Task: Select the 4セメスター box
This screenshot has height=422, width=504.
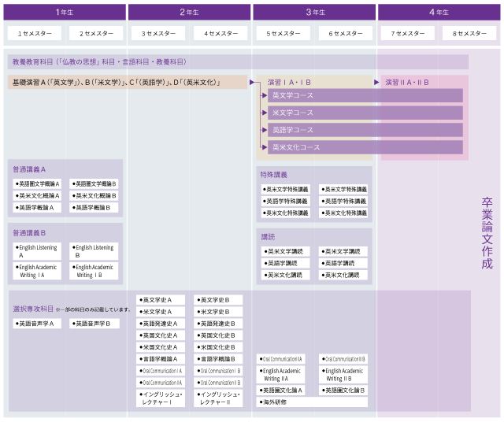Action: point(220,33)
